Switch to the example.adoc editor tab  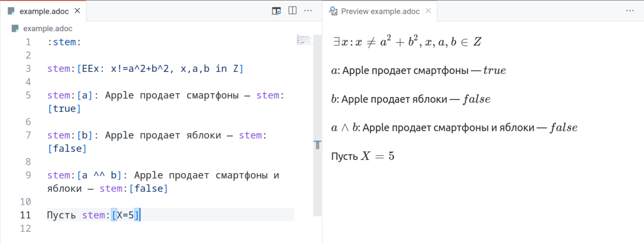[x=43, y=11]
